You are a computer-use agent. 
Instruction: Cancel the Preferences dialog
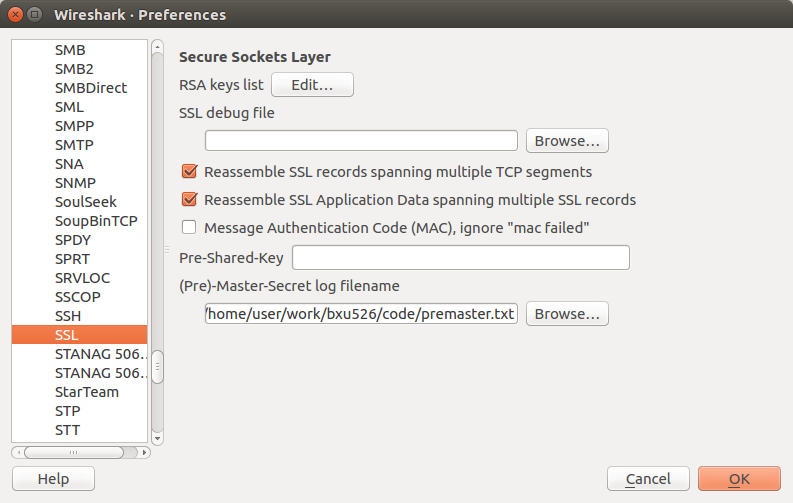[x=647, y=479]
